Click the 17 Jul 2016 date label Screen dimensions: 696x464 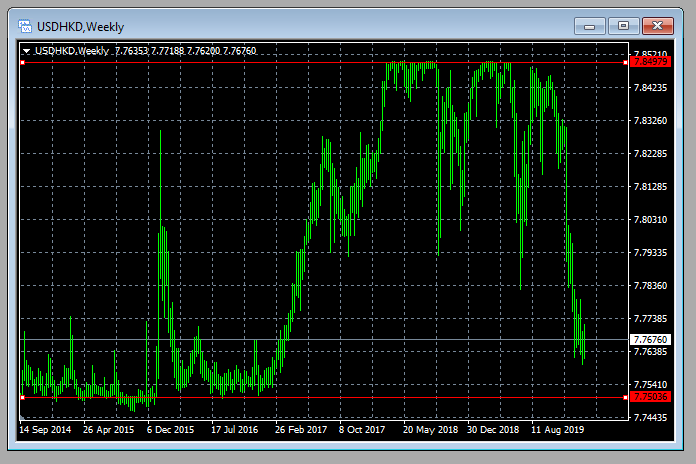234,430
